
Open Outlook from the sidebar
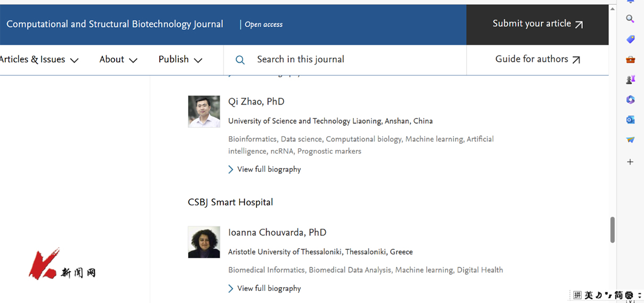630,120
